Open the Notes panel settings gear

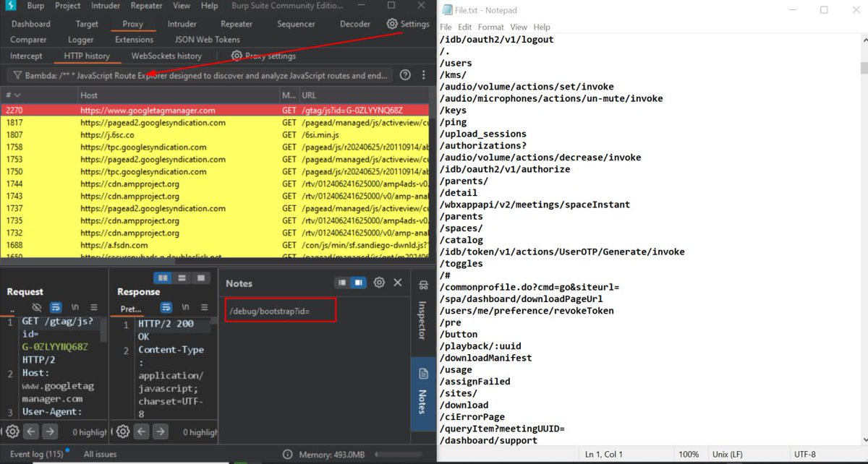click(x=378, y=283)
